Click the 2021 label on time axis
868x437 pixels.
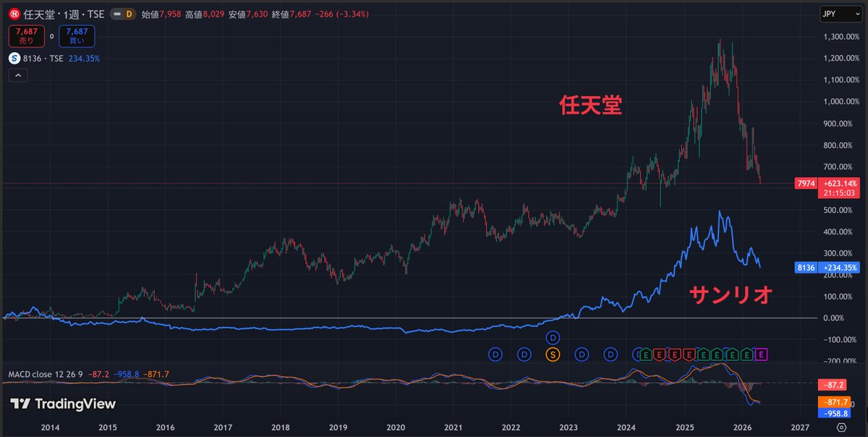[x=453, y=428]
